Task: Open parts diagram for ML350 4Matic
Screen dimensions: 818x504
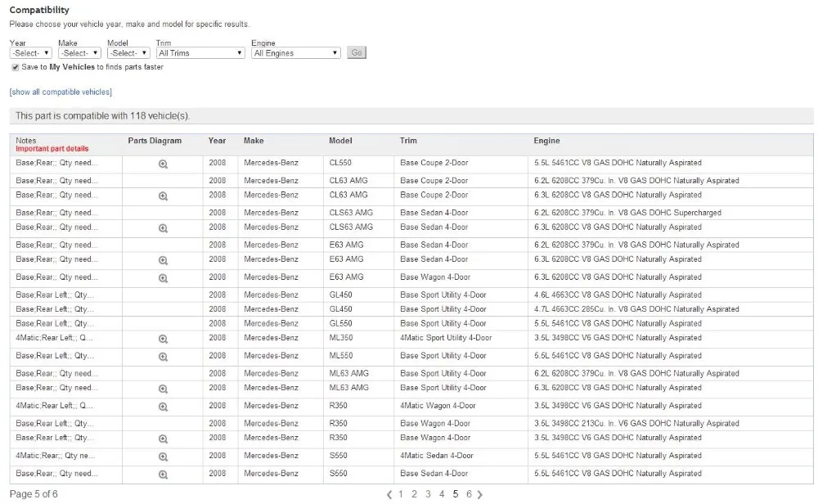Action: point(163,339)
